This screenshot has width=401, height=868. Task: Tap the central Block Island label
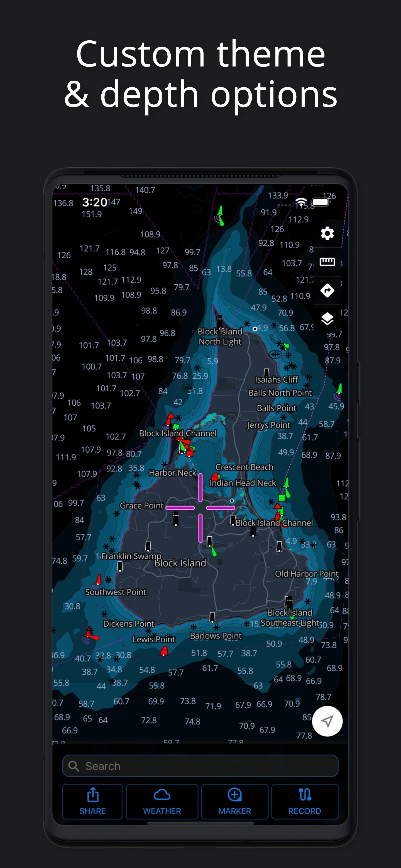pyautogui.click(x=180, y=563)
